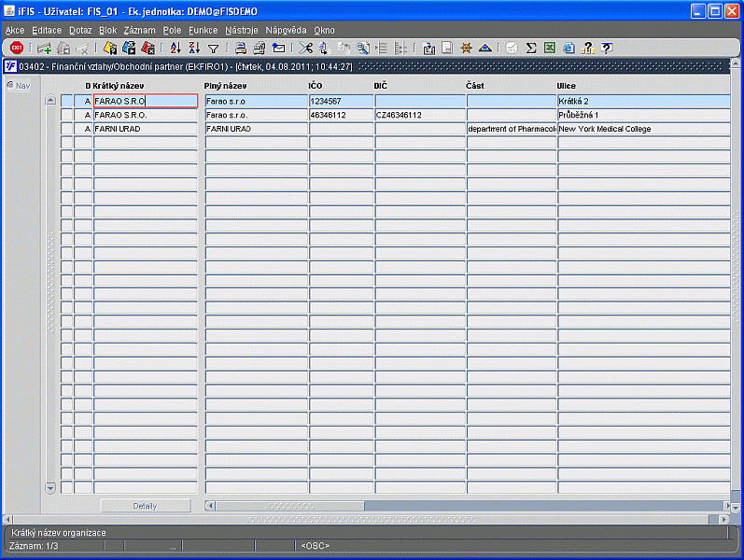Click the Sigma sum icon
The height and width of the screenshot is (560, 744).
click(x=531, y=48)
